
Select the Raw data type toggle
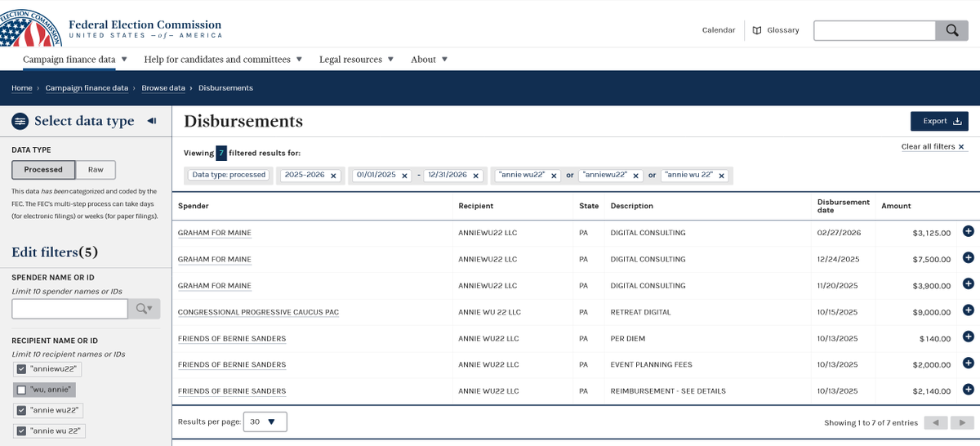point(96,170)
